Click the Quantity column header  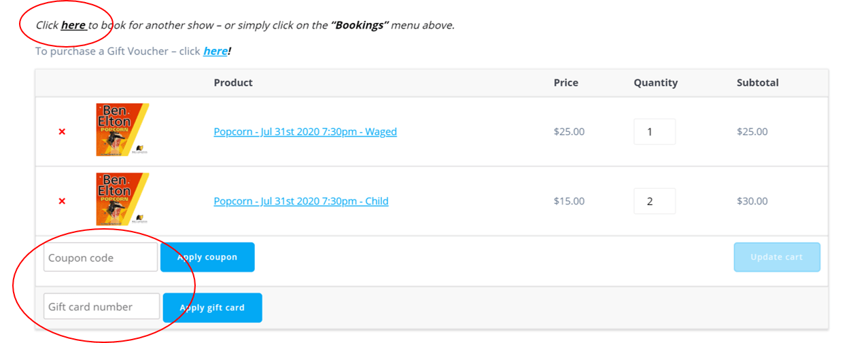pyautogui.click(x=655, y=83)
